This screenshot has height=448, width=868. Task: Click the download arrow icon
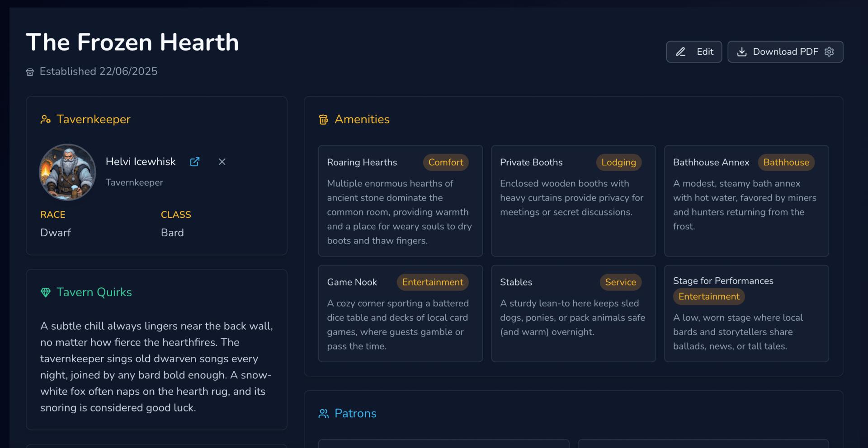pos(742,52)
